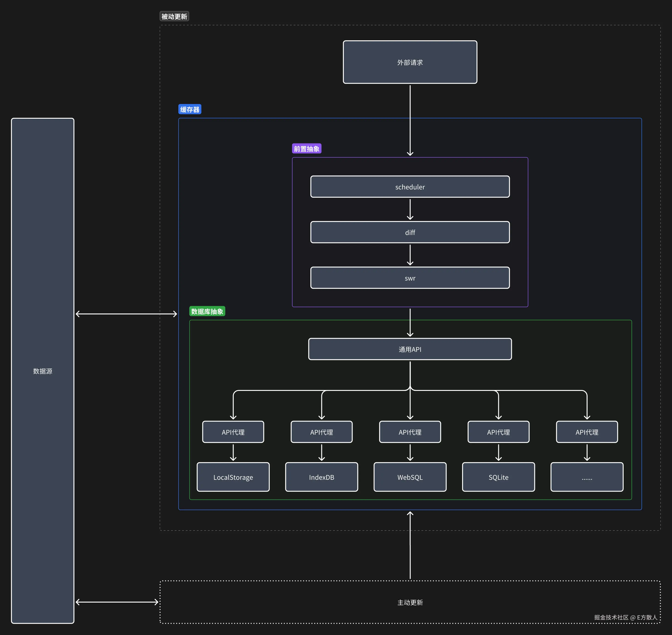The width and height of the screenshot is (672, 635).
Task: Click the 外部请求 box
Action: pyautogui.click(x=410, y=62)
